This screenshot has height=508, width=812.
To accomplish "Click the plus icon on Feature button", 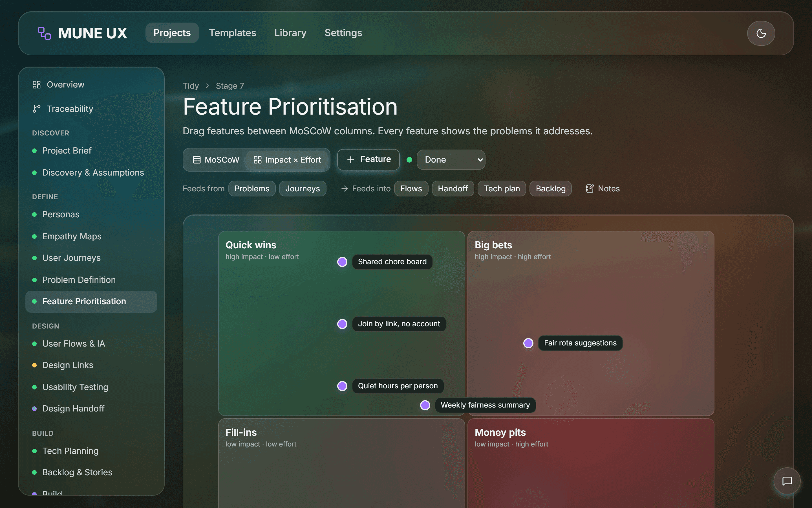I will pyautogui.click(x=351, y=159).
